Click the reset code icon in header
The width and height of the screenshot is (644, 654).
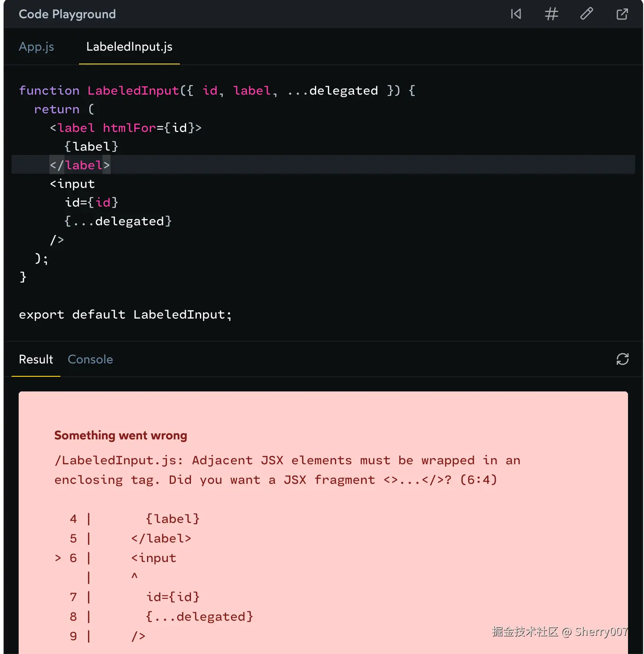click(x=516, y=14)
